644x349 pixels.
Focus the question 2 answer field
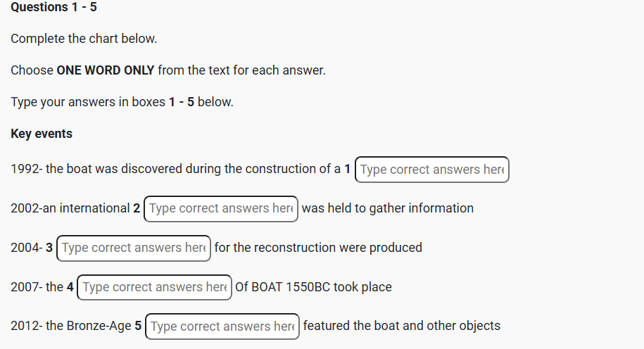[221, 209]
